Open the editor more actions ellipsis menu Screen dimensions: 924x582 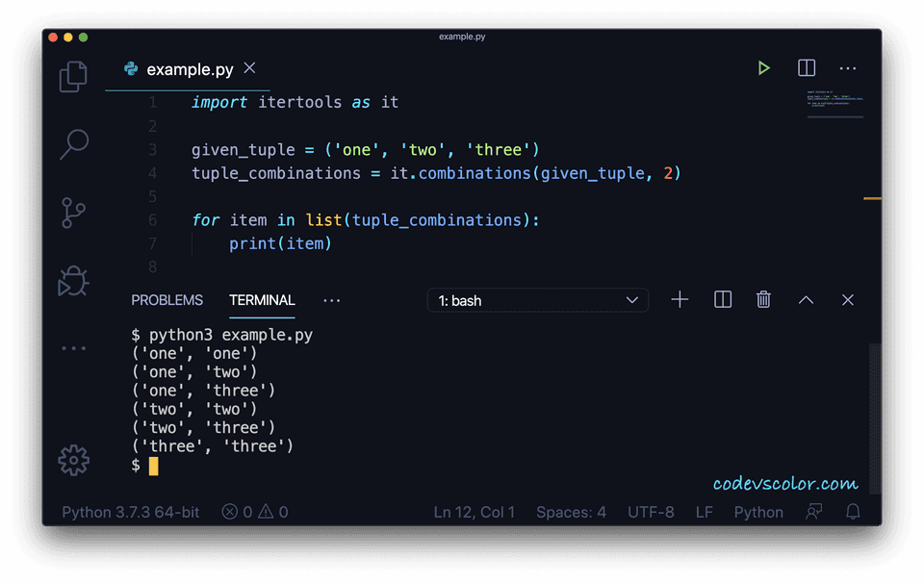pyautogui.click(x=848, y=68)
